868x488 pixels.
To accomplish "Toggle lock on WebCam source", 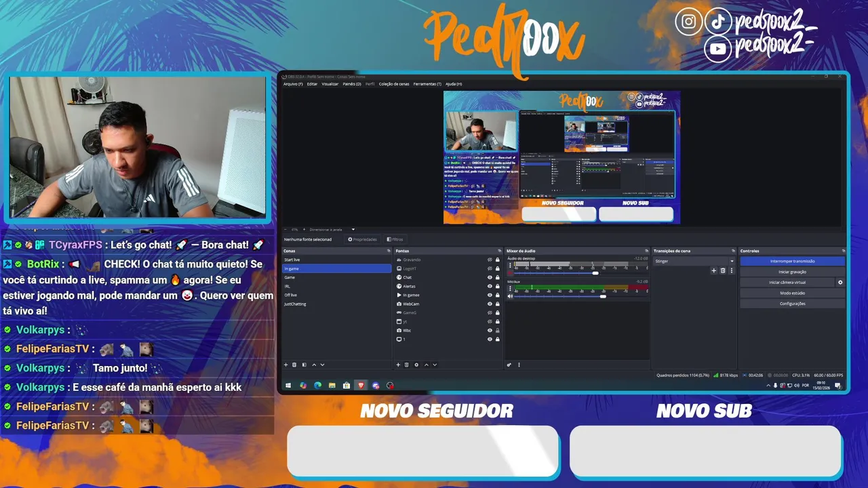I will click(498, 304).
